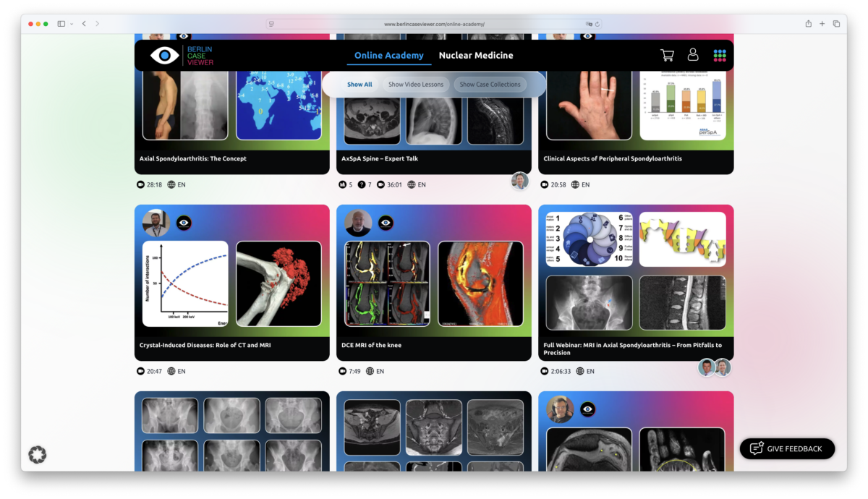The width and height of the screenshot is (868, 499).
Task: Click eye badge on bottom-right hand MRI card
Action: coord(587,409)
